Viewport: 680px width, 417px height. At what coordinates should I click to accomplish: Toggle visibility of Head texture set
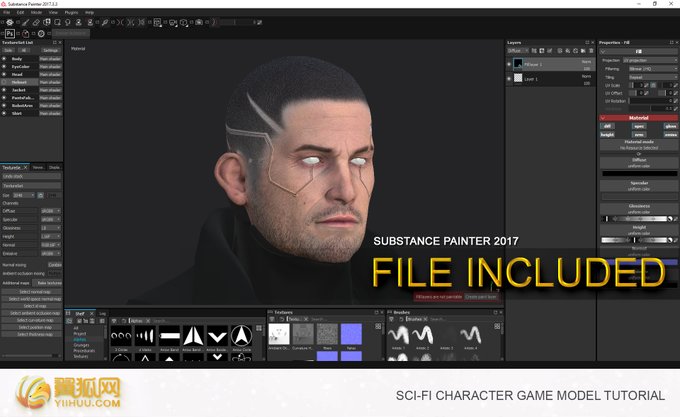(x=4, y=74)
